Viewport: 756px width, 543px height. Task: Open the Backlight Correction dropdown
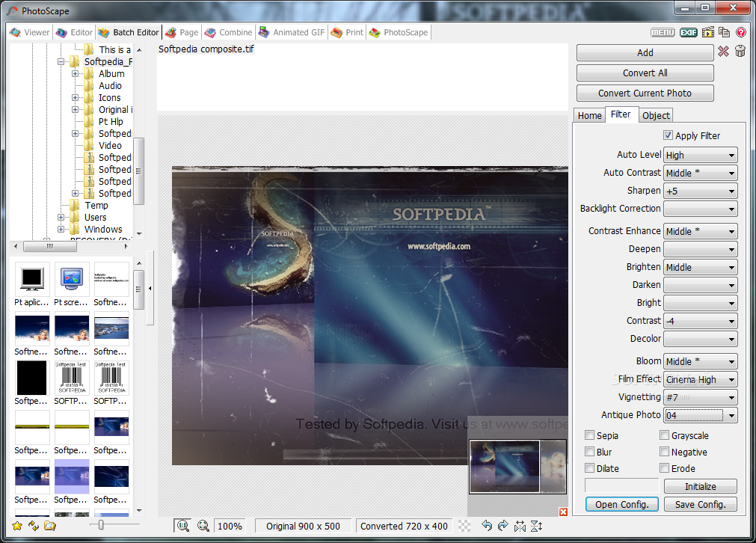(701, 209)
